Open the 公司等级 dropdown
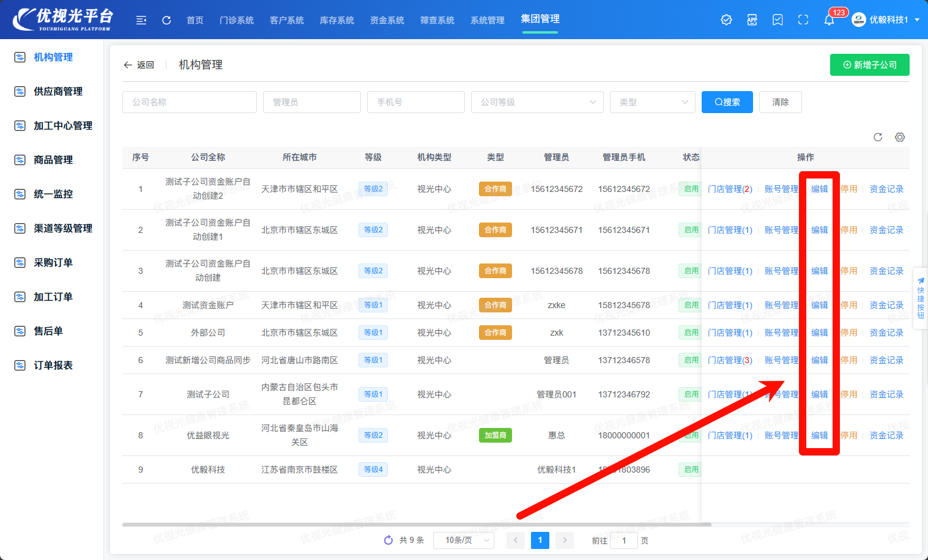928x560 pixels. [537, 102]
